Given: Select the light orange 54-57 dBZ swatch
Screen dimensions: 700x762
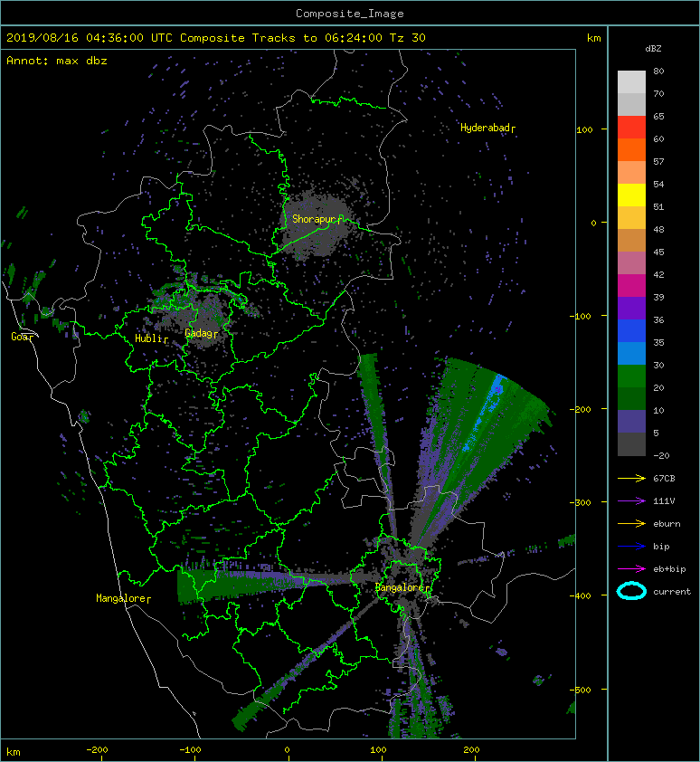Looking at the screenshot, I should point(631,172).
